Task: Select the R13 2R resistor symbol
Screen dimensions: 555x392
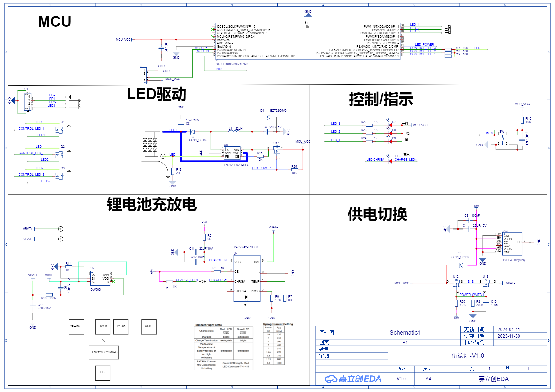Action: coord(173,171)
